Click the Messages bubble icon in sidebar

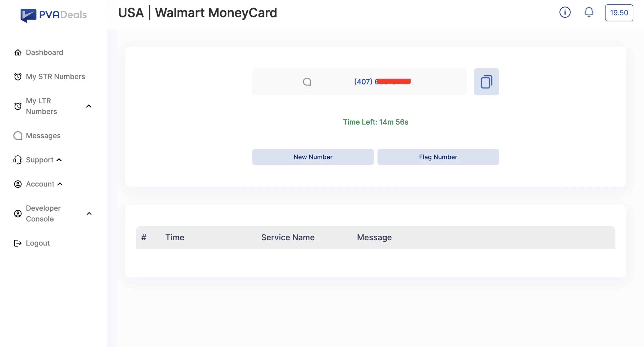click(18, 136)
